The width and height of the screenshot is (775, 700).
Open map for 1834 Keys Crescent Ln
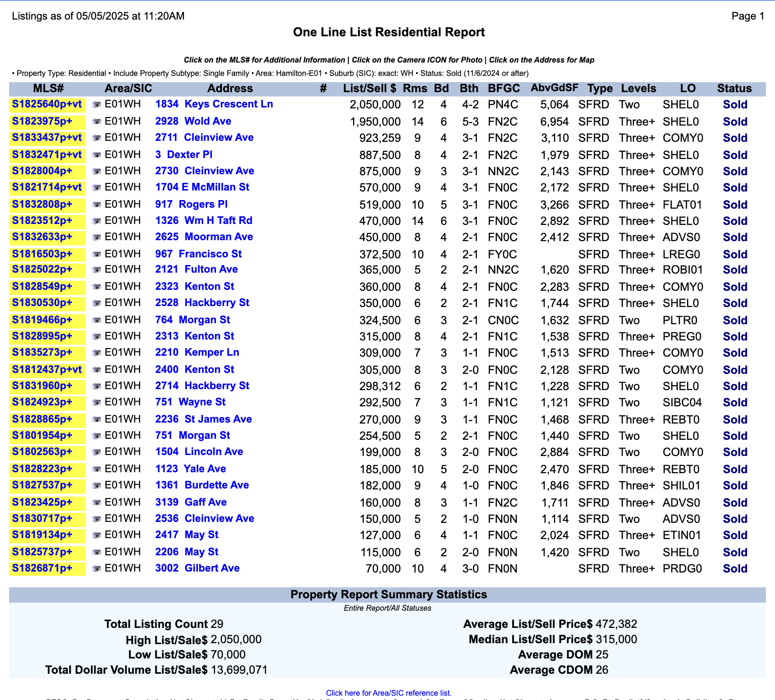(214, 104)
